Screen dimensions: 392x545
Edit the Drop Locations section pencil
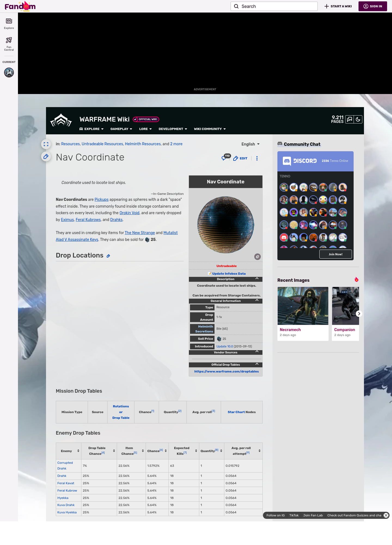pyautogui.click(x=108, y=256)
